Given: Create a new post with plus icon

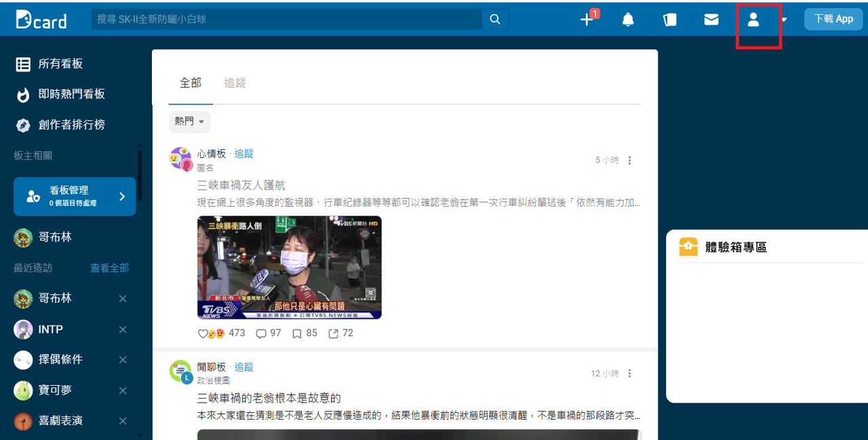Looking at the screenshot, I should pos(587,20).
